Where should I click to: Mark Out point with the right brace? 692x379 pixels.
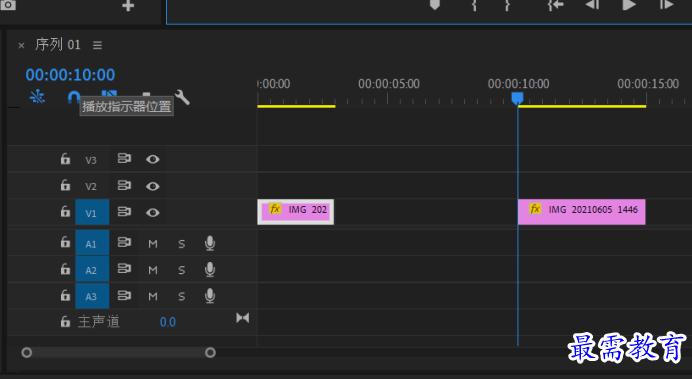click(x=508, y=5)
